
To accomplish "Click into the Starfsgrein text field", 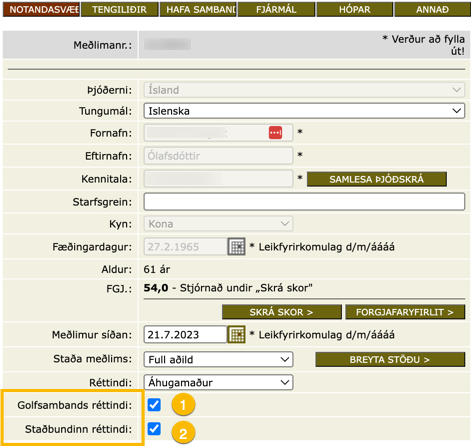I will [x=304, y=202].
